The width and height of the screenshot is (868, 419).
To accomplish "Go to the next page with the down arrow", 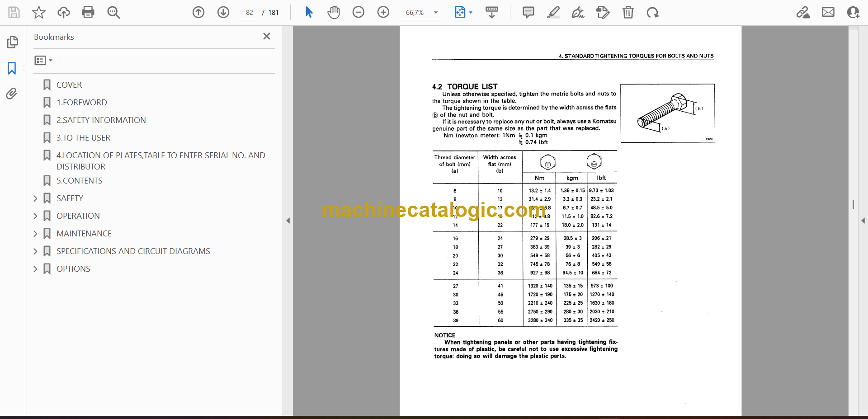I will (x=223, y=12).
